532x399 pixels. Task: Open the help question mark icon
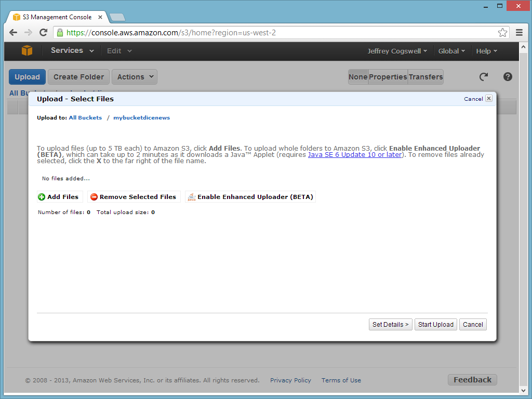click(x=508, y=77)
